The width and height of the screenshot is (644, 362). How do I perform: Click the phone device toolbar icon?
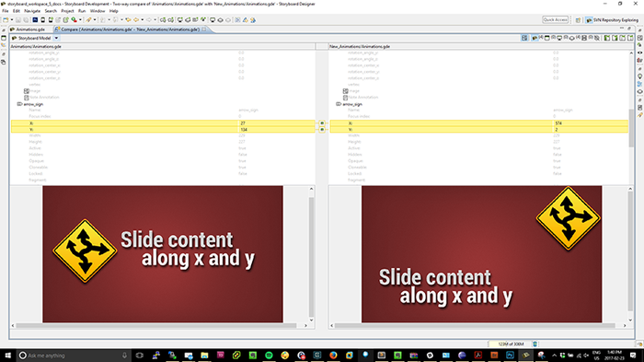pyautogui.click(x=43, y=19)
